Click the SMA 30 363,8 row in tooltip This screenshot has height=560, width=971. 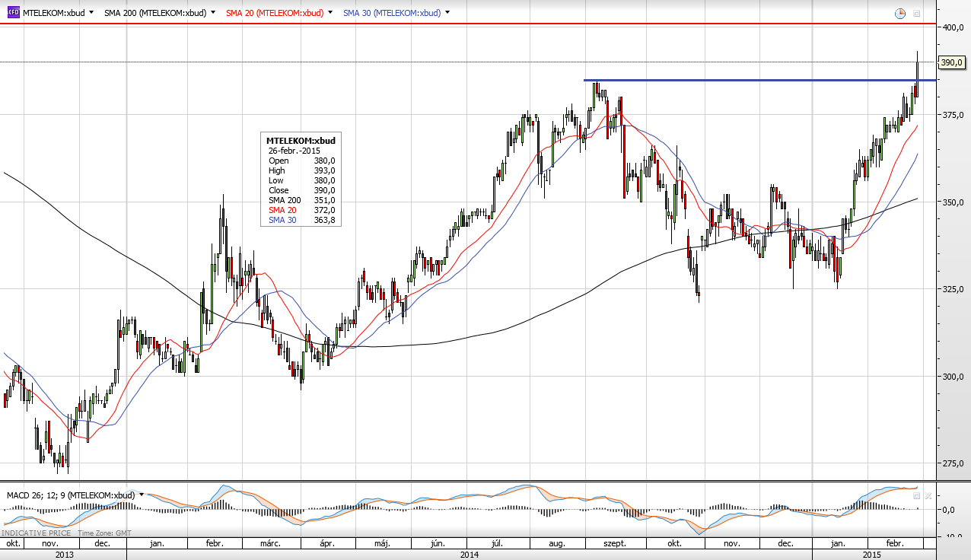click(x=301, y=220)
